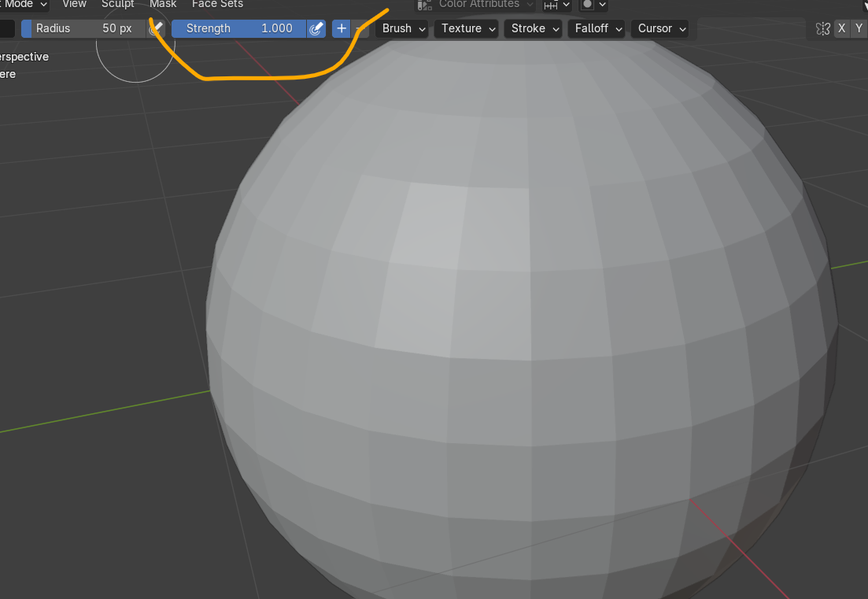
Task: Open the View menu
Action: (74, 5)
